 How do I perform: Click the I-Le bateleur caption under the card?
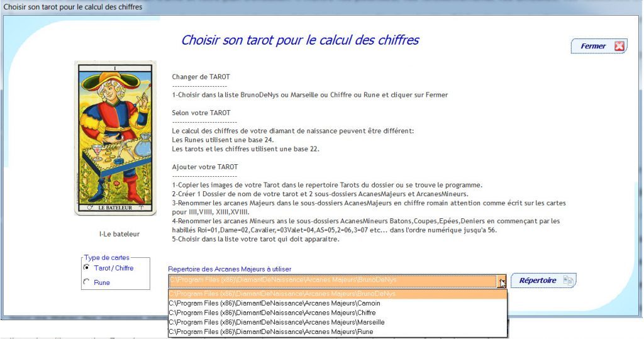coord(119,234)
